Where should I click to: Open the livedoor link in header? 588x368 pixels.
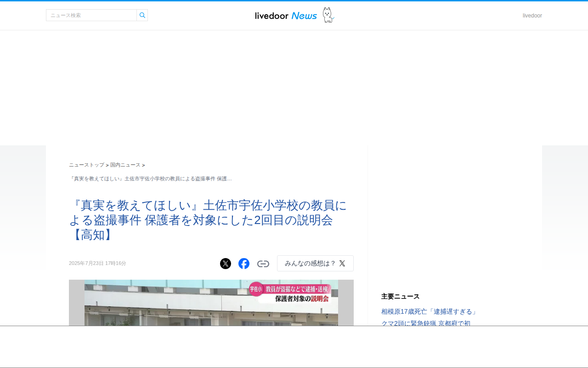(x=532, y=16)
